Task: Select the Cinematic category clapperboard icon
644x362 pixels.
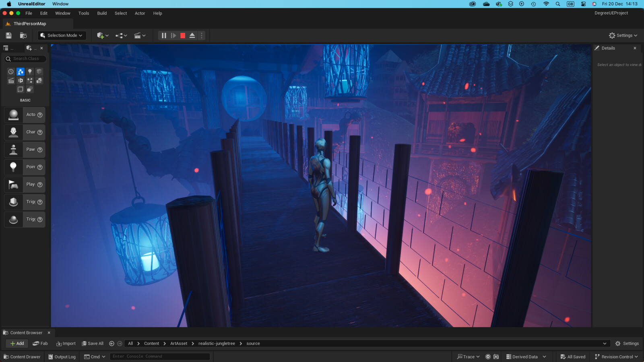Action: 11,80
